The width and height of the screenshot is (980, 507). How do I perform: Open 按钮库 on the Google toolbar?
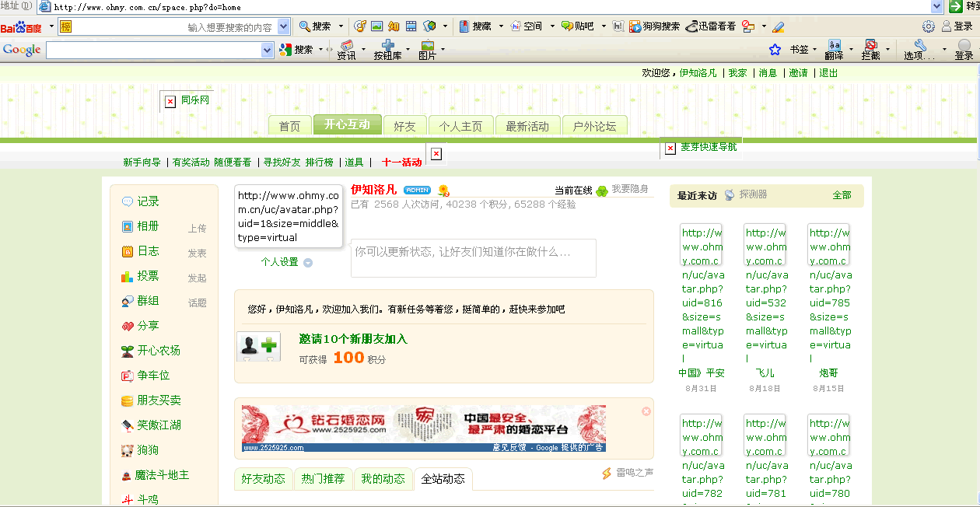(387, 51)
